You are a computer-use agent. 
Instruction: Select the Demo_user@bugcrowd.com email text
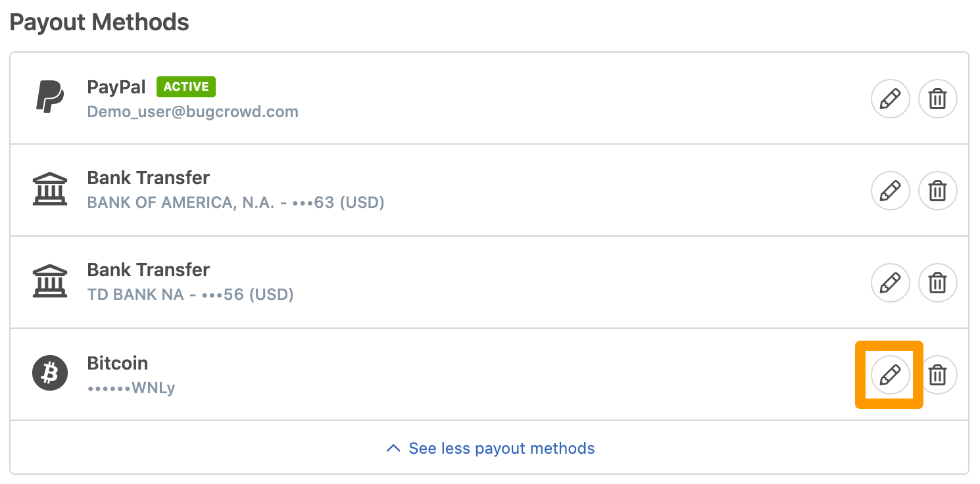pyautogui.click(x=193, y=112)
